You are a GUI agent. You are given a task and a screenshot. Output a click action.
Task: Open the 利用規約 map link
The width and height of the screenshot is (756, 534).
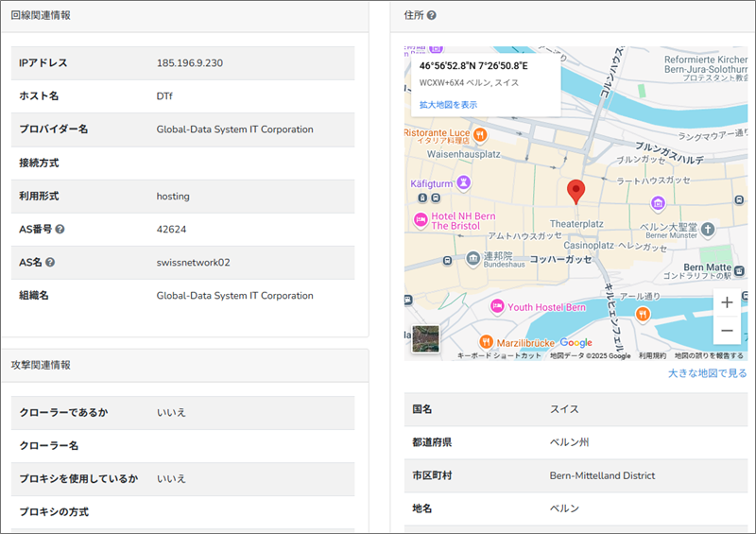point(652,355)
